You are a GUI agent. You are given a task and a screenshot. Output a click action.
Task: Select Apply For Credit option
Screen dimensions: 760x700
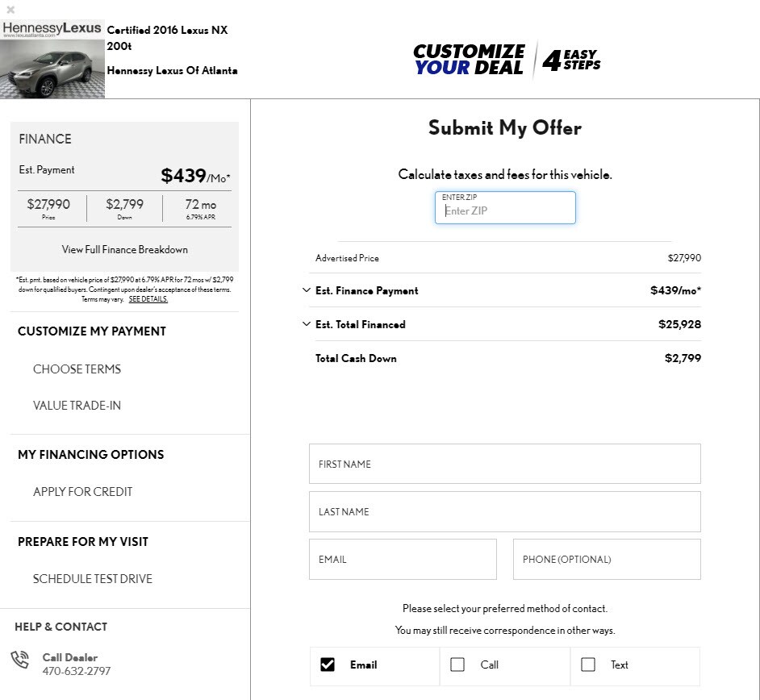83,492
